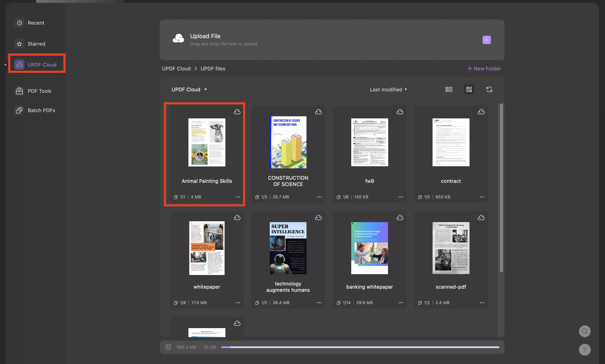The image size is (605, 364).
Task: Open banking whitepapar thumbnail
Action: [369, 248]
